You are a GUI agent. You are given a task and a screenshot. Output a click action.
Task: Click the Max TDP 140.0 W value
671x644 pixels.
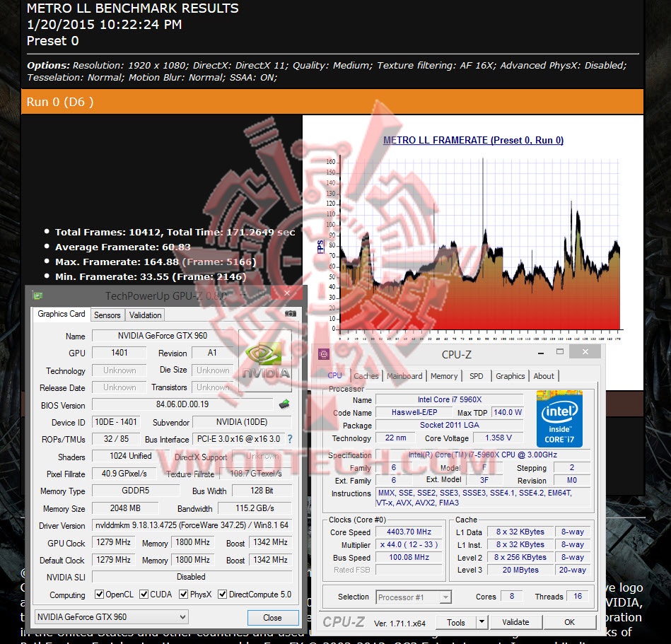click(508, 412)
